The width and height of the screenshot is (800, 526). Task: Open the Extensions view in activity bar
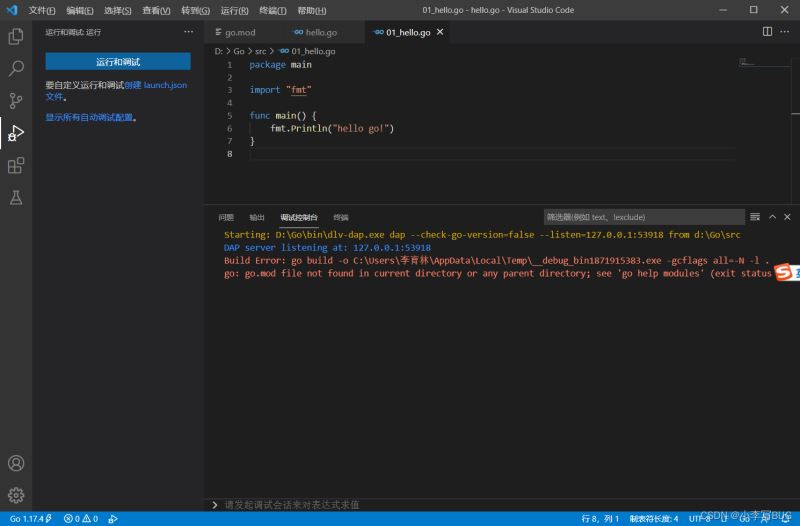tap(16, 165)
